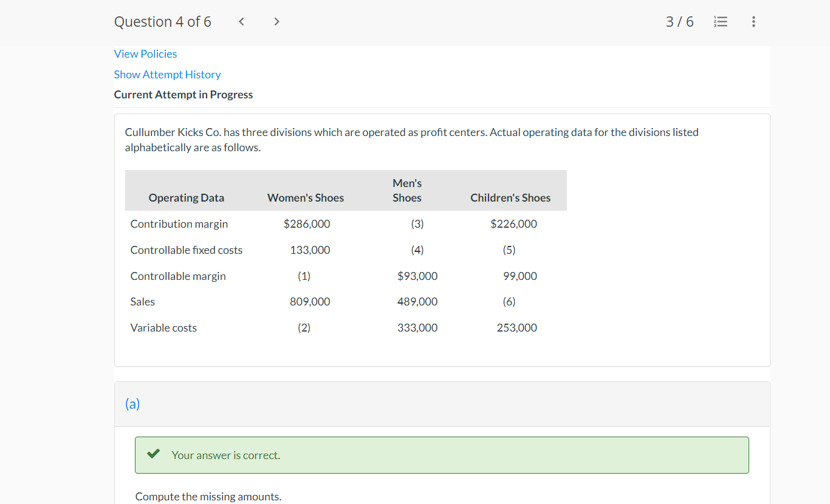Select the Variable costs row label
Viewport: 830px width, 504px height.
pos(163,328)
